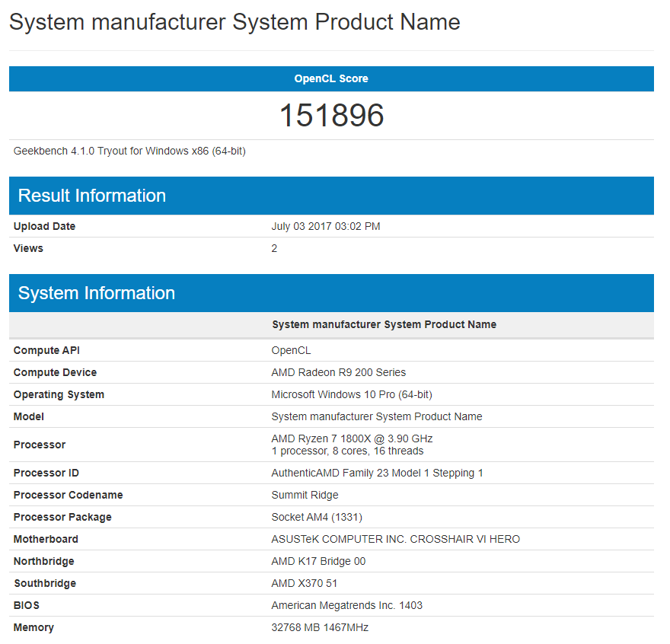
Task: Click the 'Upload Date' label
Action: [x=44, y=226]
